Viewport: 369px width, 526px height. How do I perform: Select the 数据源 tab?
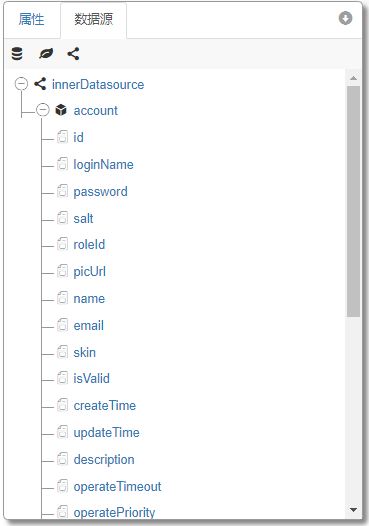94,19
